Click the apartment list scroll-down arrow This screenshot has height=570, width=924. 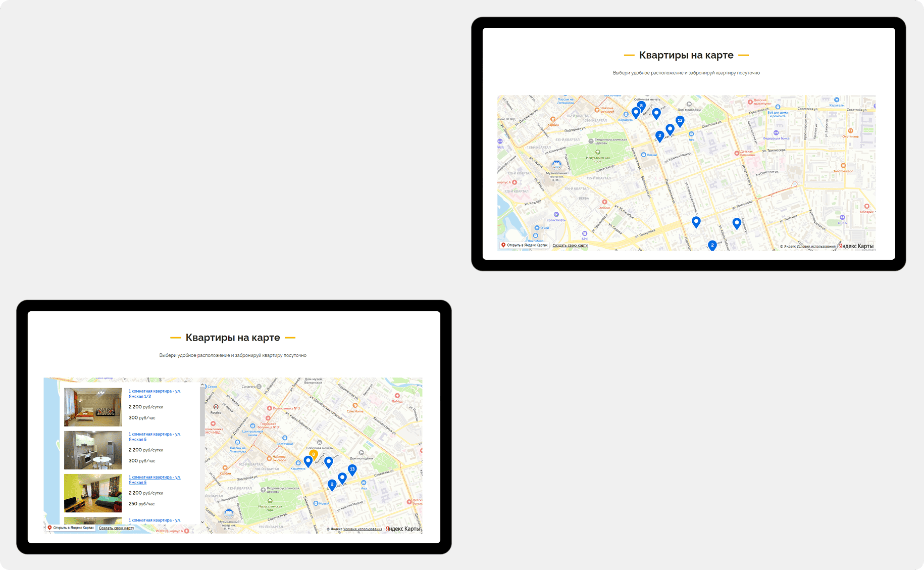(x=202, y=522)
